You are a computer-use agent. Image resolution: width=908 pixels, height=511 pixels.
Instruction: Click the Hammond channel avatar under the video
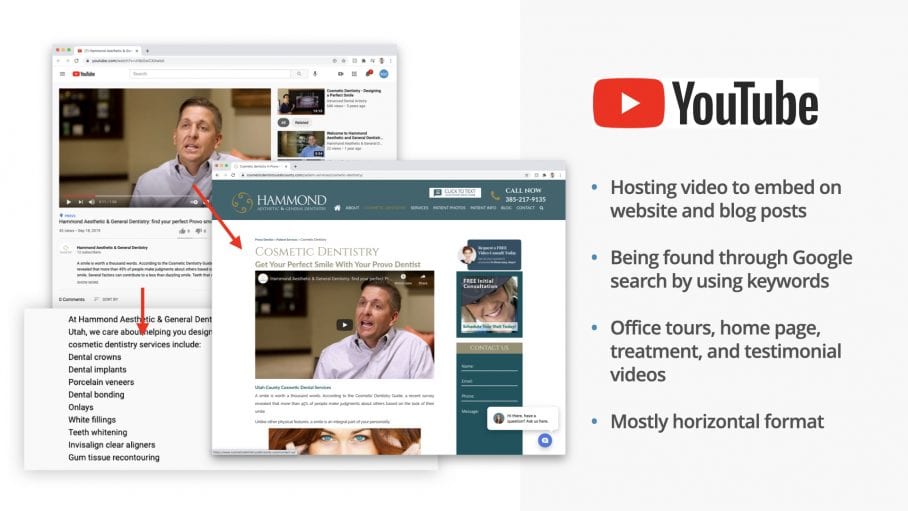(66, 250)
